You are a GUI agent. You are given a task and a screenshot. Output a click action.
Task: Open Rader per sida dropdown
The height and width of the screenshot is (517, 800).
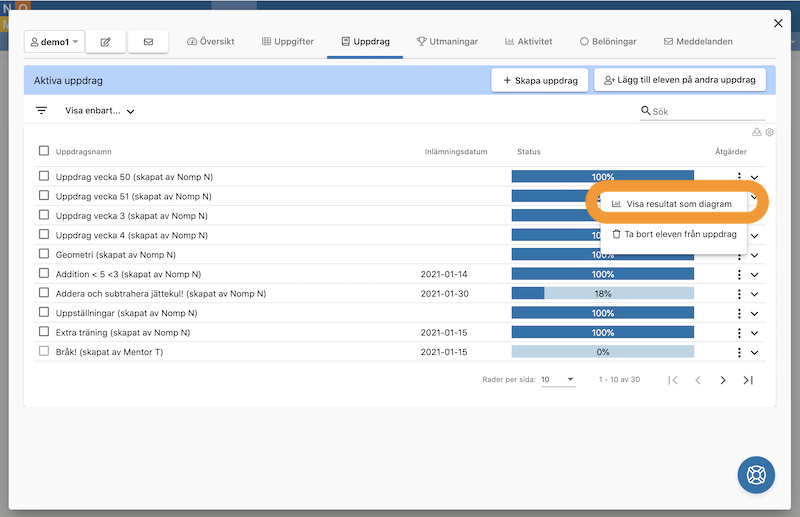558,379
